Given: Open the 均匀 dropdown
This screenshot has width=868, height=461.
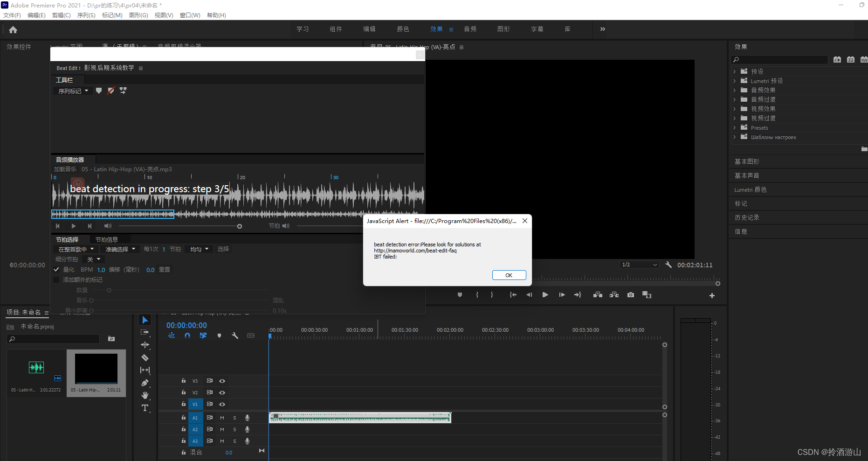Looking at the screenshot, I should coord(199,249).
